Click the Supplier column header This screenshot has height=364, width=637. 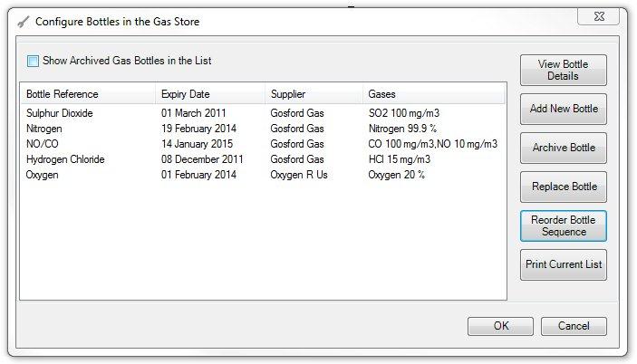[x=314, y=94]
